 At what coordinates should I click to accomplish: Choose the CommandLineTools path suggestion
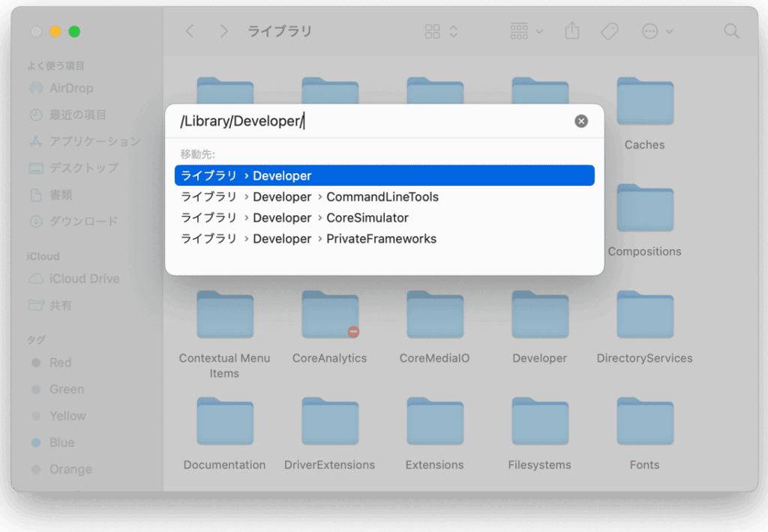coord(384,197)
